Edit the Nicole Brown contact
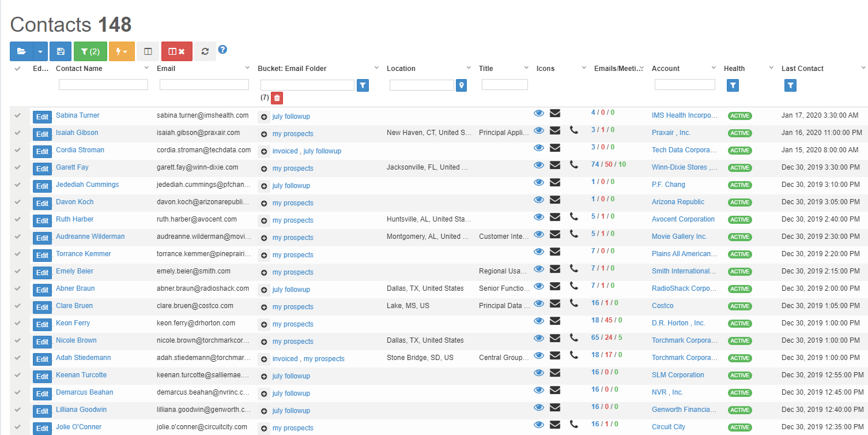Screen dimensions: 868x435 (42, 342)
